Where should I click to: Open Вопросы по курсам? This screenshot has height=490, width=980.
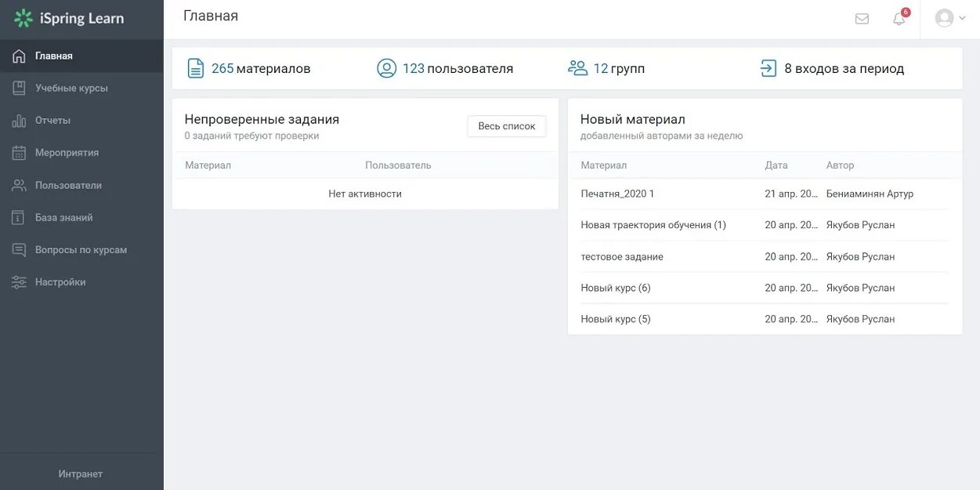click(x=81, y=249)
